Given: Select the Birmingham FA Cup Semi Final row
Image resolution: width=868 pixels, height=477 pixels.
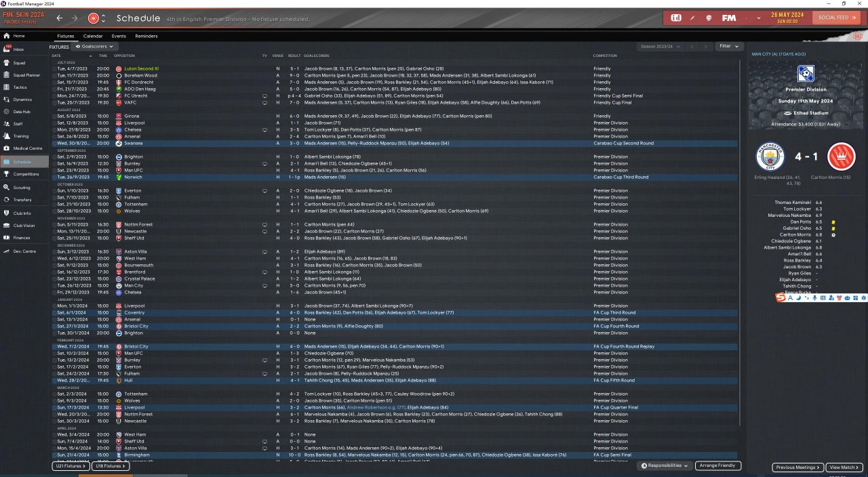Looking at the screenshot, I should click(x=393, y=455).
